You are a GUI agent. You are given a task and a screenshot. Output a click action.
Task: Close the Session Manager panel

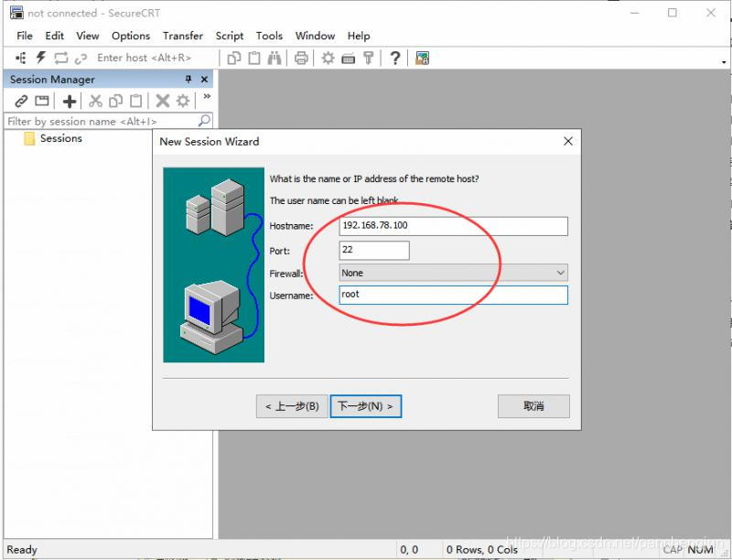point(204,80)
